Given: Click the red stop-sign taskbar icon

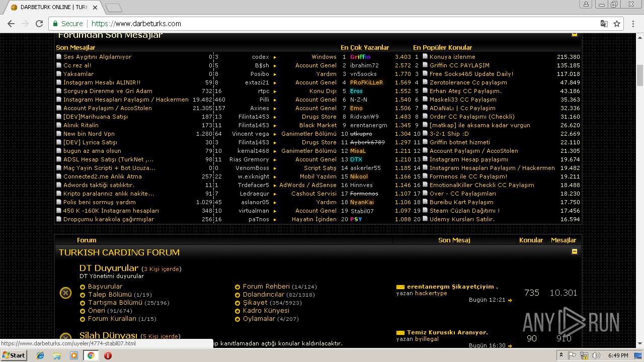Looking at the screenshot, I should [x=108, y=355].
